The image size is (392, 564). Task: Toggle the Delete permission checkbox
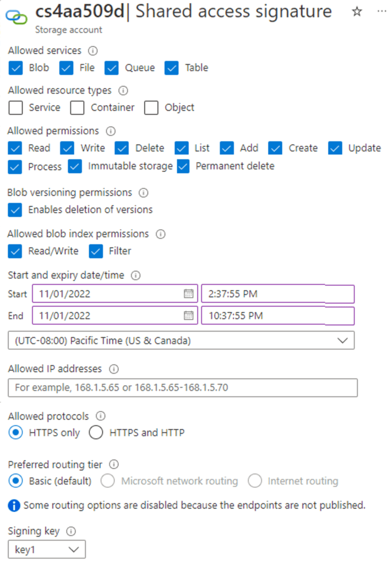(122, 148)
